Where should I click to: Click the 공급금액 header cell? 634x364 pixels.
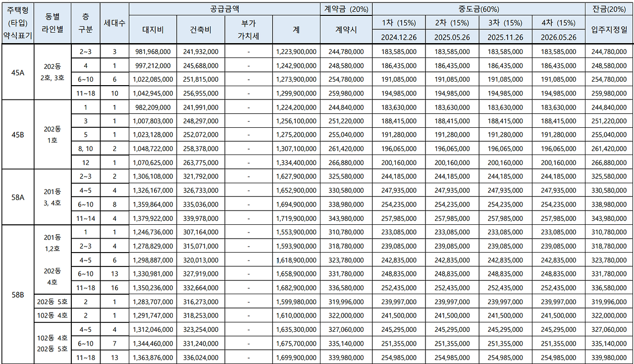pyautogui.click(x=225, y=9)
